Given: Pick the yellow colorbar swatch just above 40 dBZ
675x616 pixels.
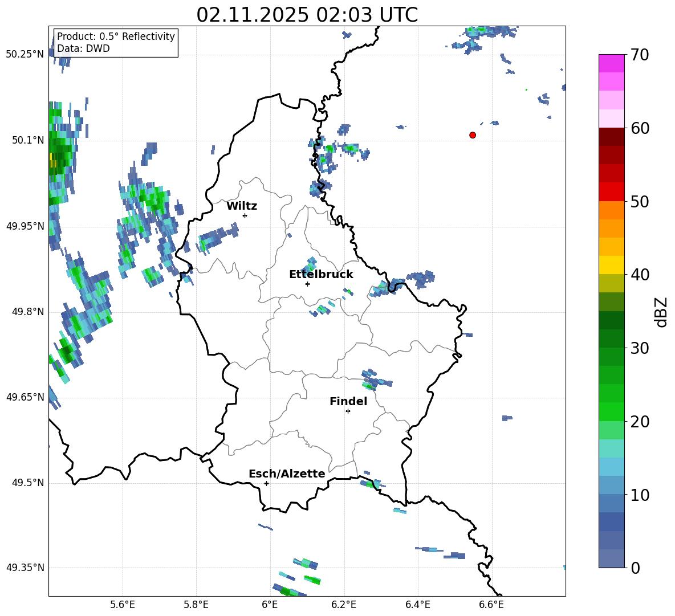Looking at the screenshot, I should (612, 265).
